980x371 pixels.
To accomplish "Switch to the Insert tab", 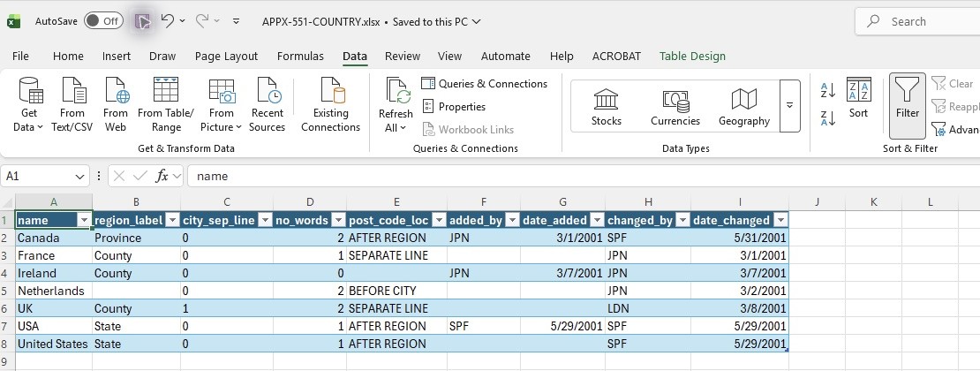I will 117,57.
